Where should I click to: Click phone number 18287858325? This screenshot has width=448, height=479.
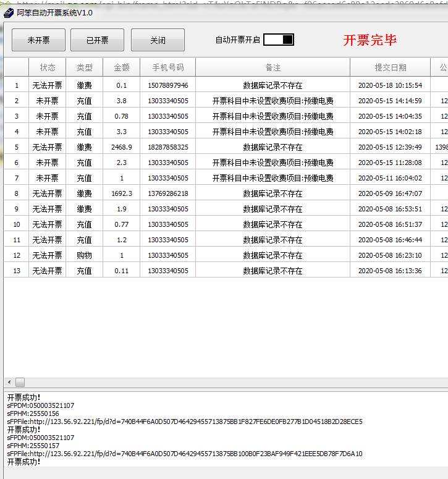168,147
